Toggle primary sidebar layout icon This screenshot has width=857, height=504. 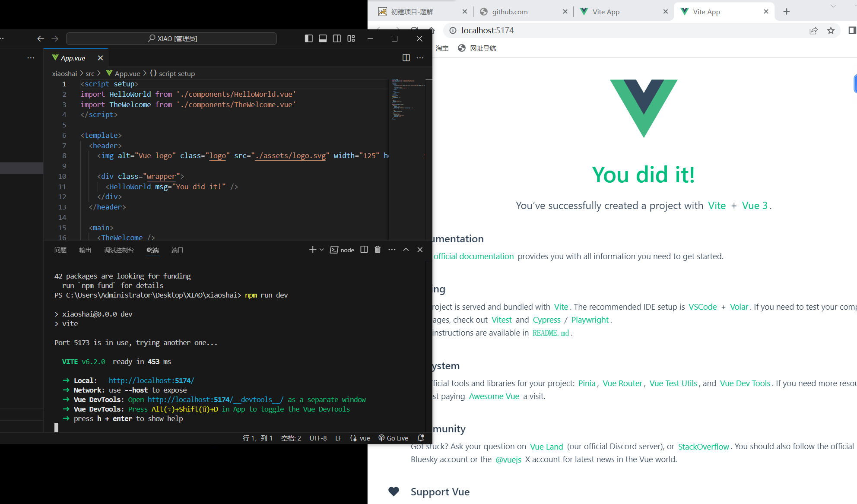pyautogui.click(x=308, y=38)
